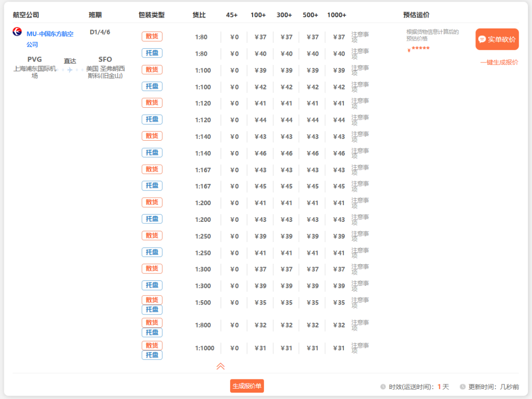Select 托盘 tag in the 1:300 row
Image resolution: width=532 pixels, height=399 pixels.
152,285
